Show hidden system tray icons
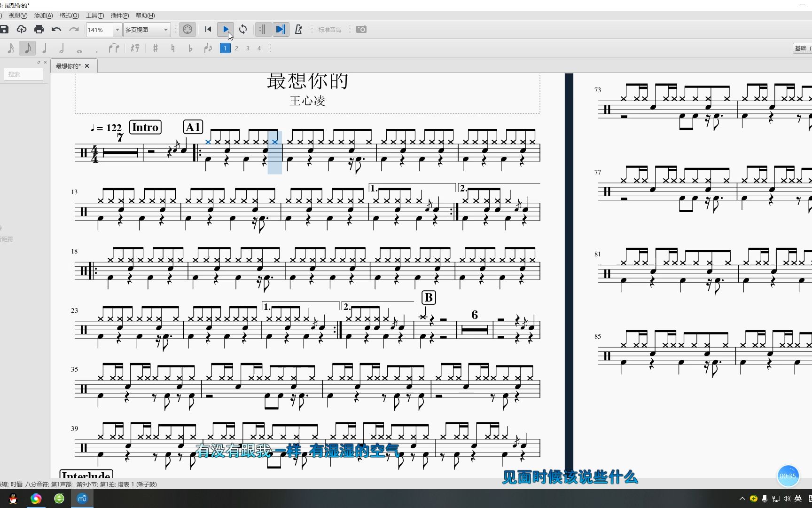 tap(742, 499)
